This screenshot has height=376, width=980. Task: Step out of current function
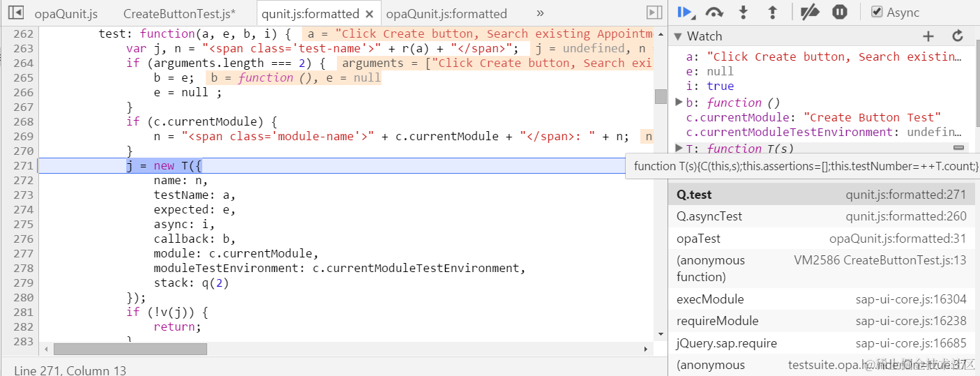pyautogui.click(x=772, y=12)
